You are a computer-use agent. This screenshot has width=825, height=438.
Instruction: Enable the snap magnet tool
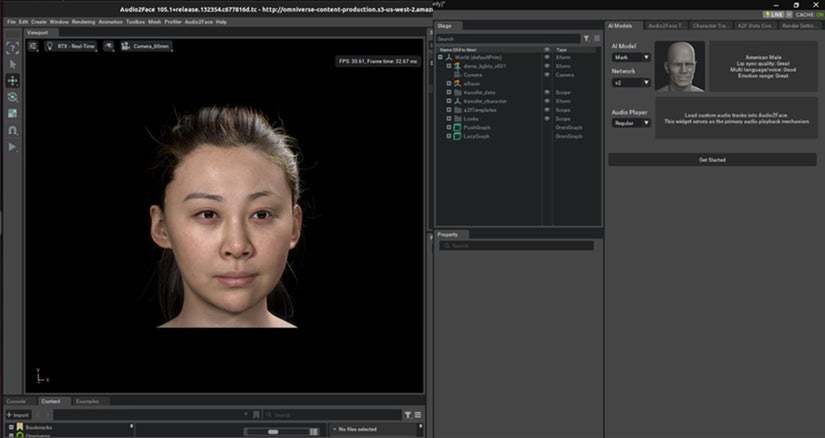tap(12, 130)
